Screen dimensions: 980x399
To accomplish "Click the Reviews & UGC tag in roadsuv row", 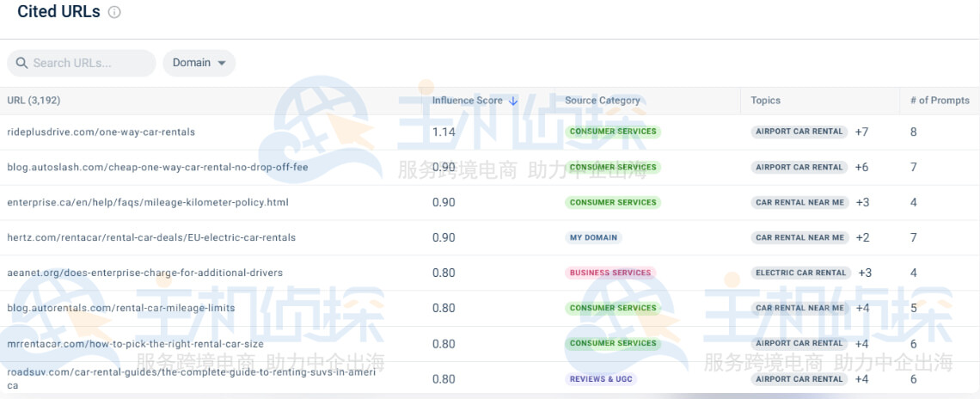I will (600, 379).
